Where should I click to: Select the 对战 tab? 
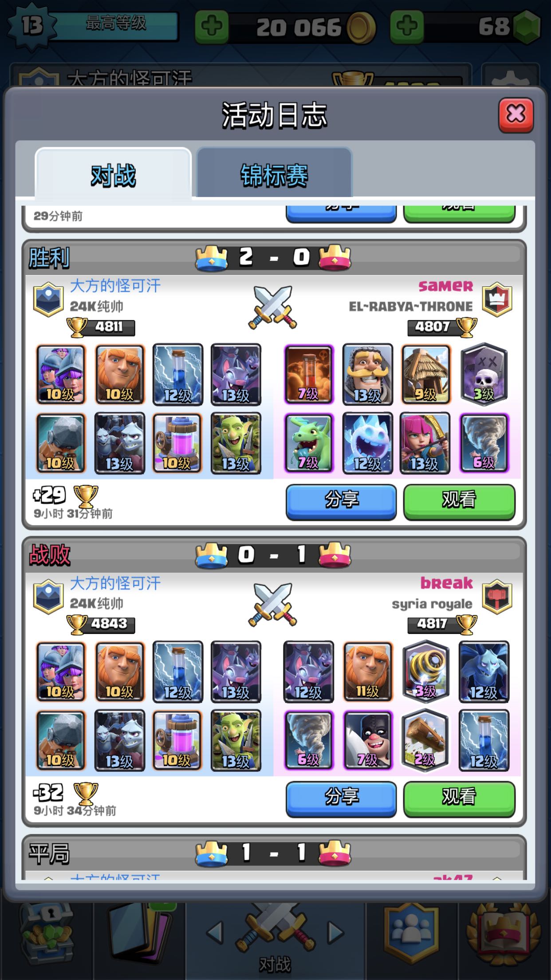click(x=113, y=174)
